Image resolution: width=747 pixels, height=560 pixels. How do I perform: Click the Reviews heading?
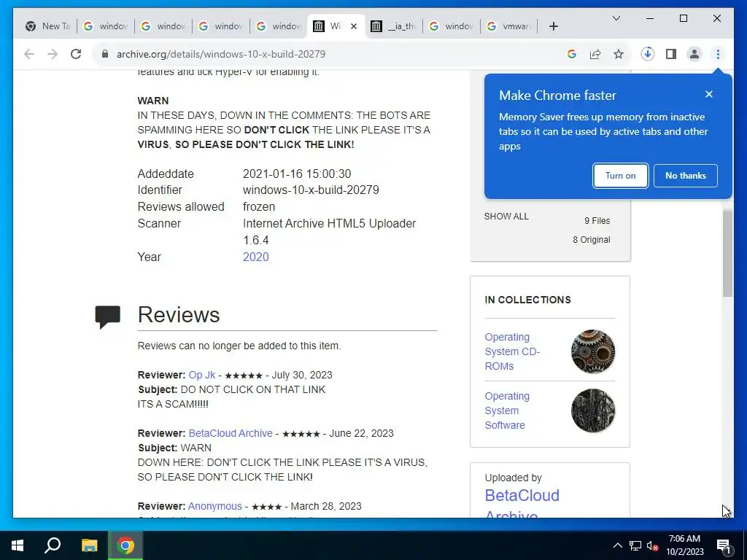[179, 315]
